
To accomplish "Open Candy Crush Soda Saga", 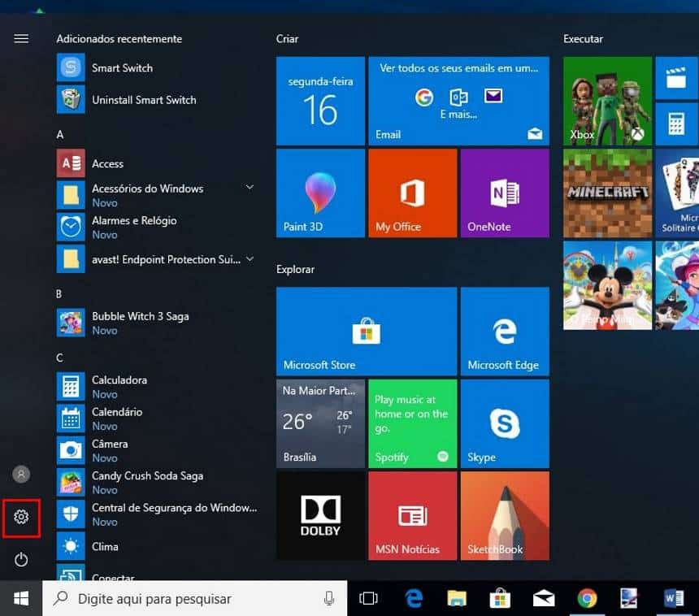I will point(156,482).
